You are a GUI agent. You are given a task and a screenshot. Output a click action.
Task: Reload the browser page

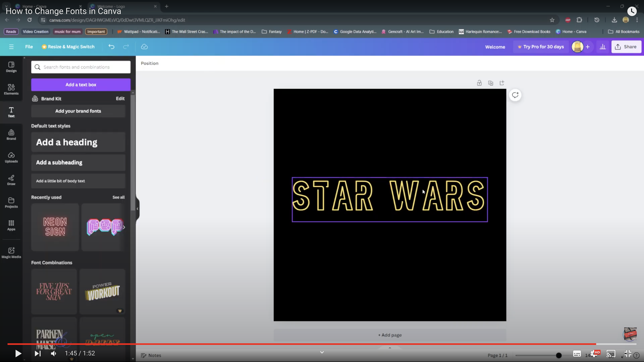coord(30,20)
